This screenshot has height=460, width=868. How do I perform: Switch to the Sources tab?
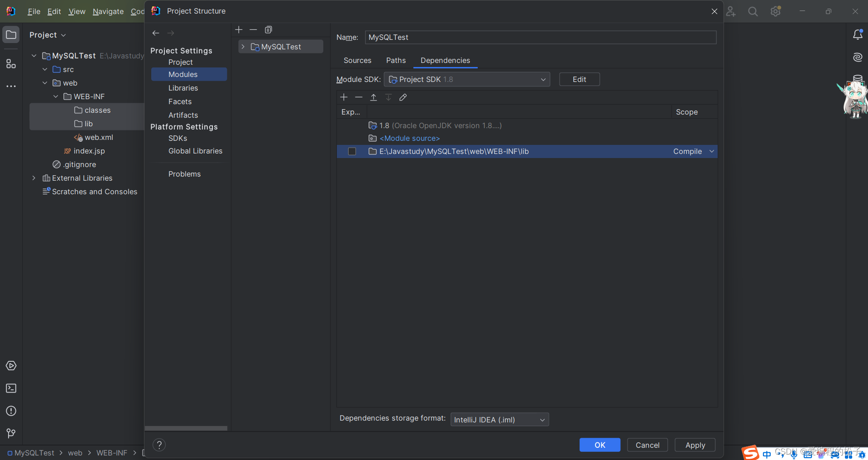click(x=357, y=61)
